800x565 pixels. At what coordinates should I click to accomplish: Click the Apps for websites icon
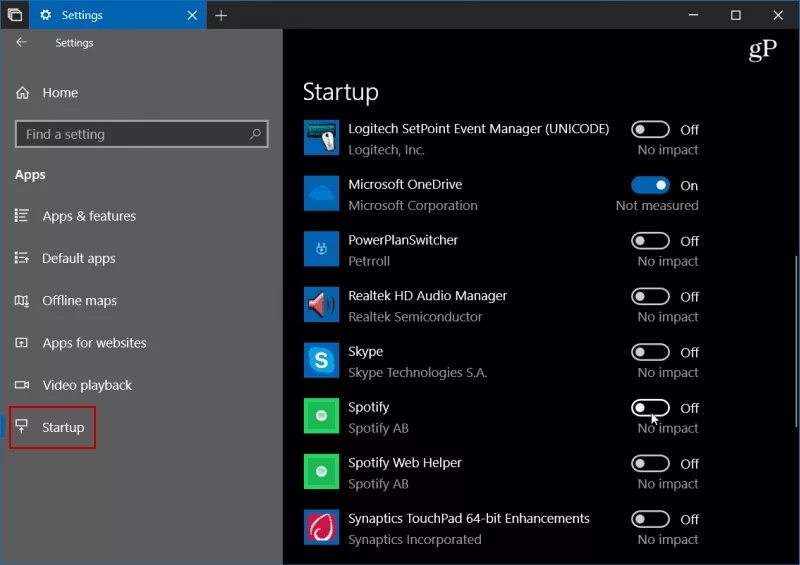[22, 342]
